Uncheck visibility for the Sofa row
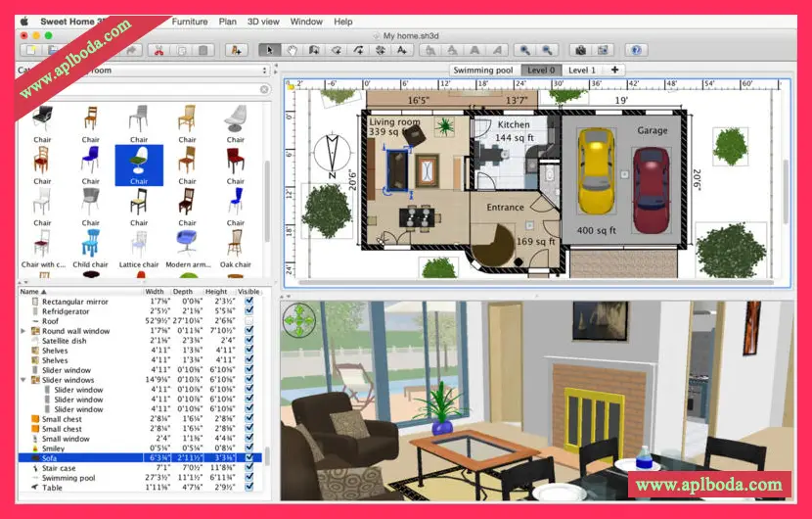Viewport: 812px width, 519px height. [249, 457]
